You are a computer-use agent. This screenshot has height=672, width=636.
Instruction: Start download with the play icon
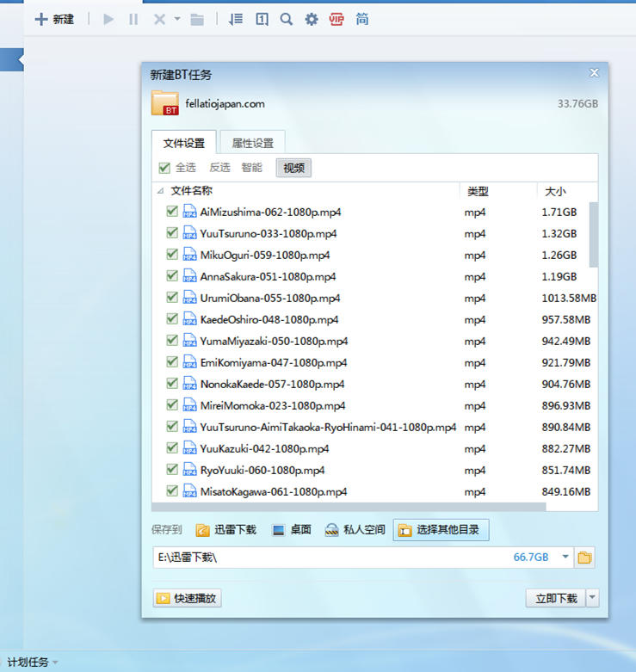pyautogui.click(x=108, y=19)
